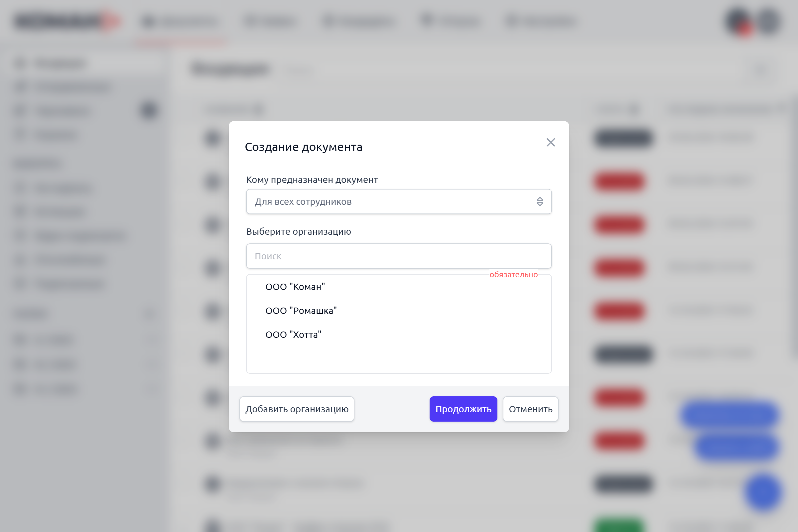
Task: Click the Добавить организацию button
Action: point(297,409)
